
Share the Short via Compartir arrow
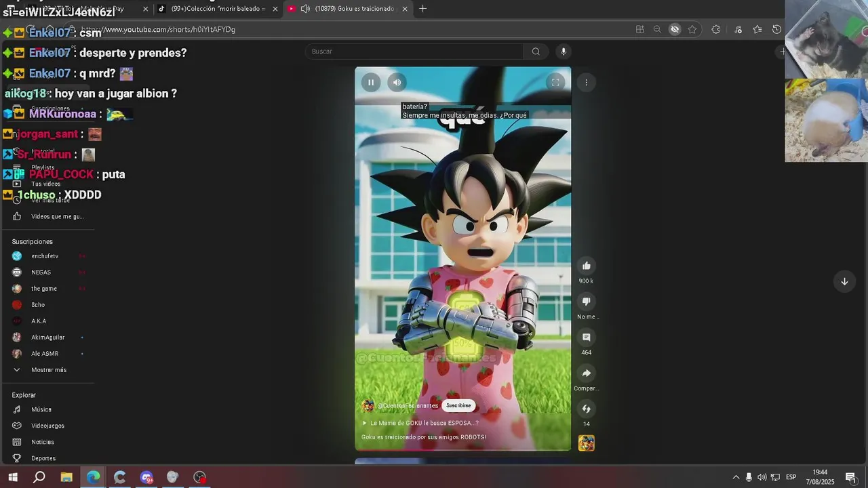coord(587,373)
